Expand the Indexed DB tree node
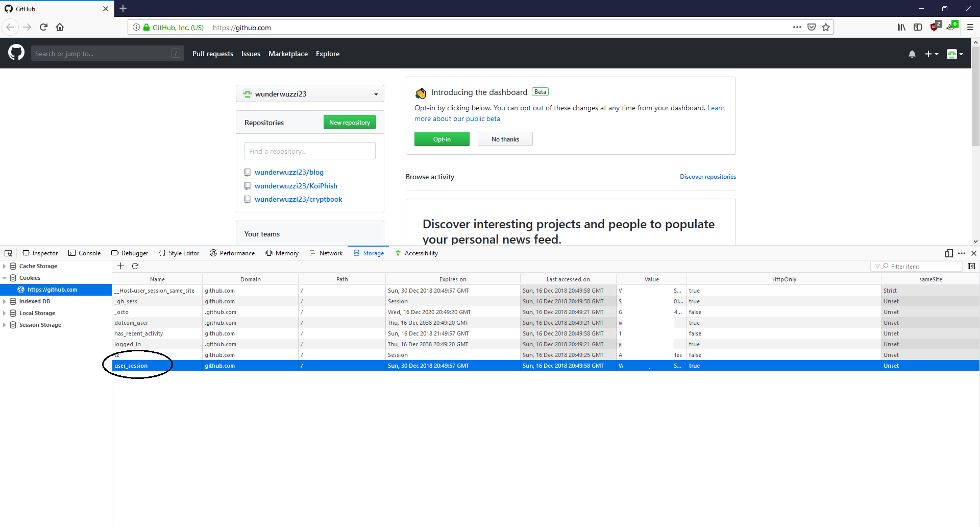The width and height of the screenshot is (980, 527). (x=5, y=301)
